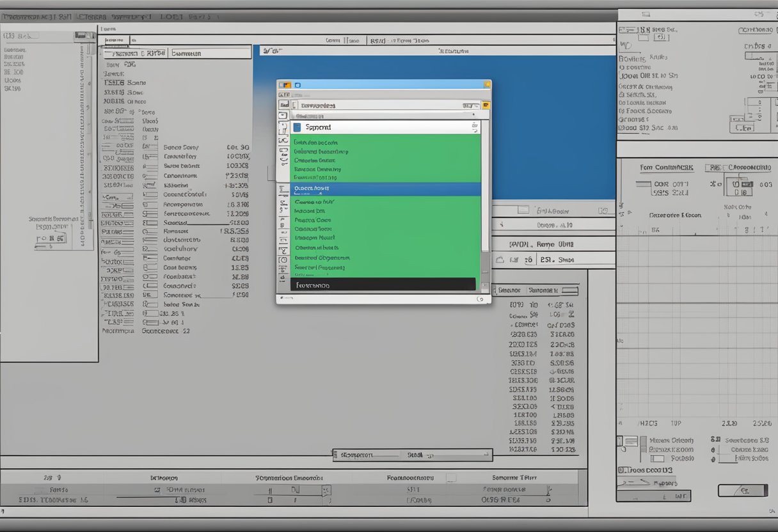Toggle the checkbox in the bottom status bar
This screenshot has width=778, height=532.
(x=451, y=478)
